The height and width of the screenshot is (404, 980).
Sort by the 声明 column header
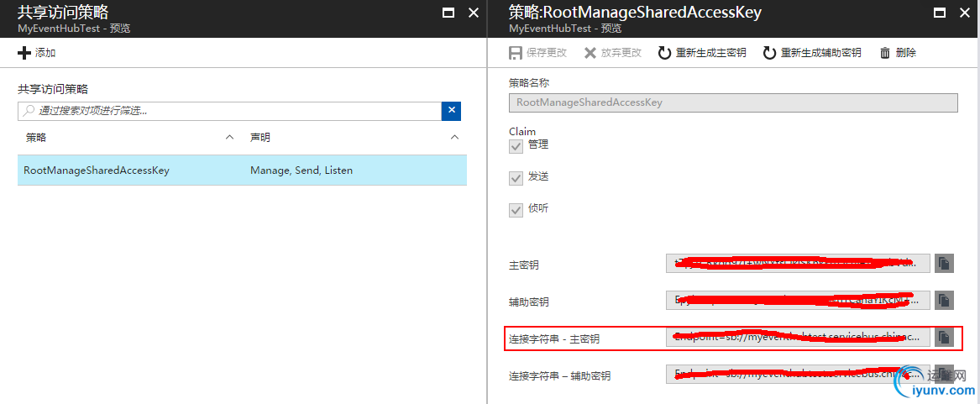pos(260,138)
